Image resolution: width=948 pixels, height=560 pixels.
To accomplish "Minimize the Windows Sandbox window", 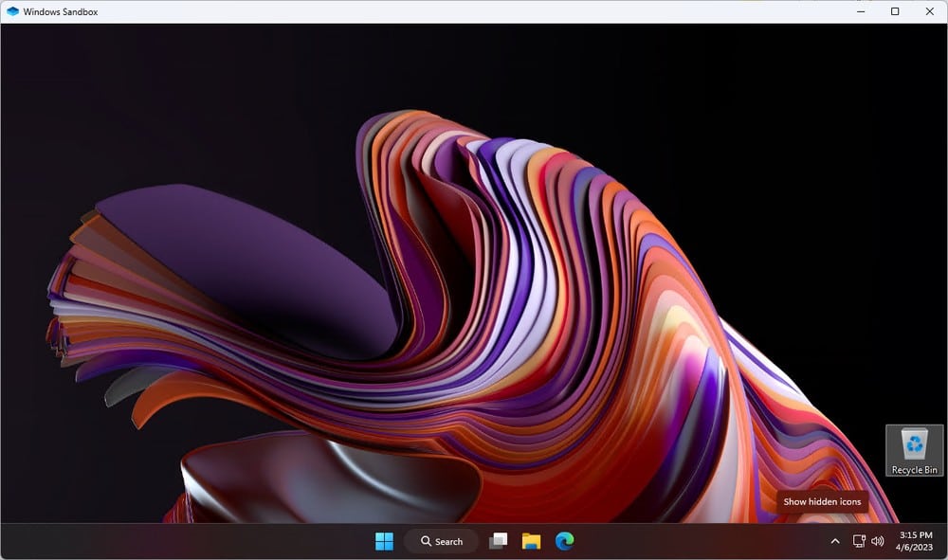I will [x=861, y=11].
